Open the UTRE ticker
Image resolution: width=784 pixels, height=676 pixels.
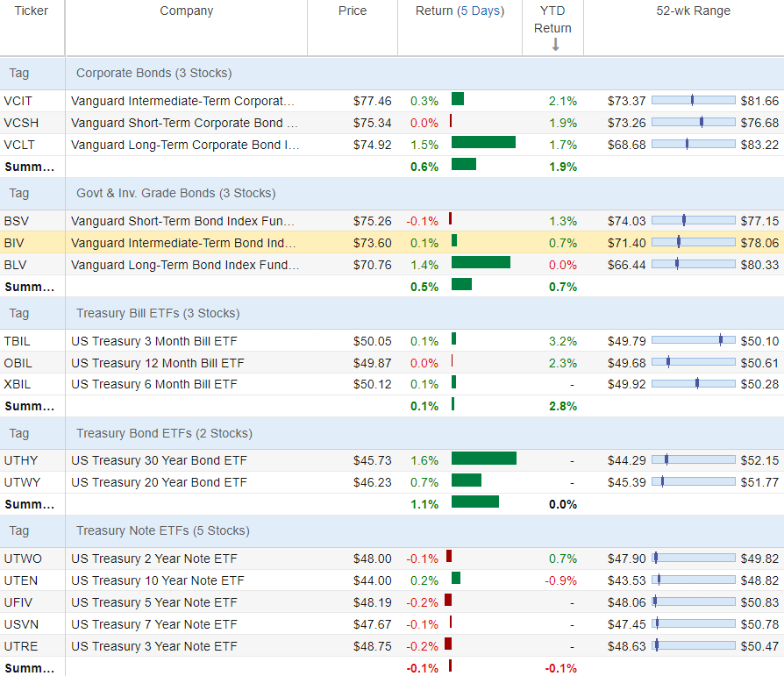pyautogui.click(x=20, y=646)
